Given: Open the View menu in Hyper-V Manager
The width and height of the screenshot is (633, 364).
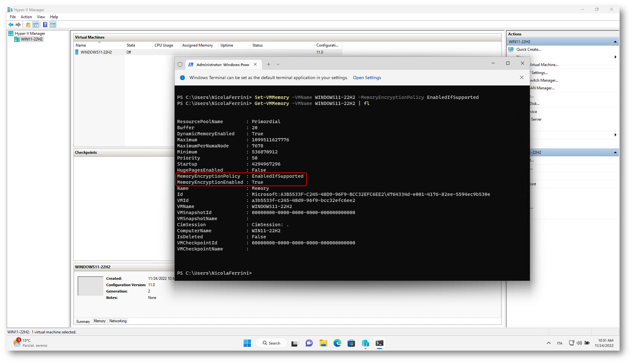Looking at the screenshot, I should (x=41, y=17).
